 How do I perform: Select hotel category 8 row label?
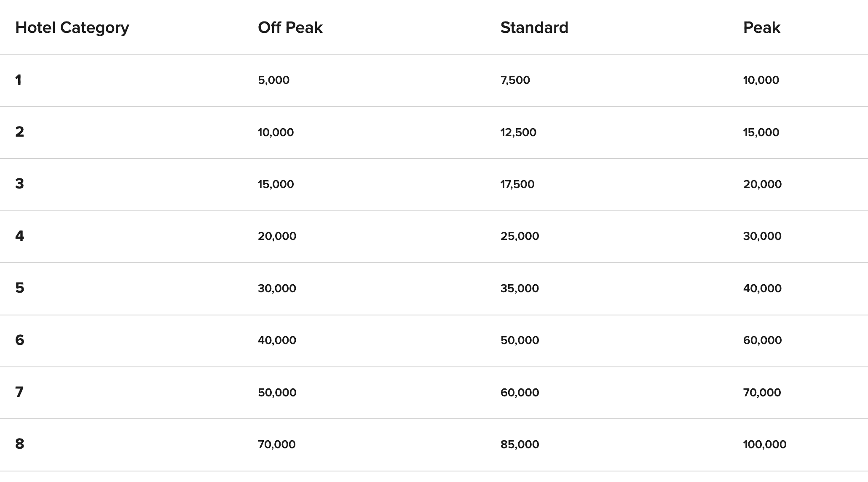pos(19,444)
